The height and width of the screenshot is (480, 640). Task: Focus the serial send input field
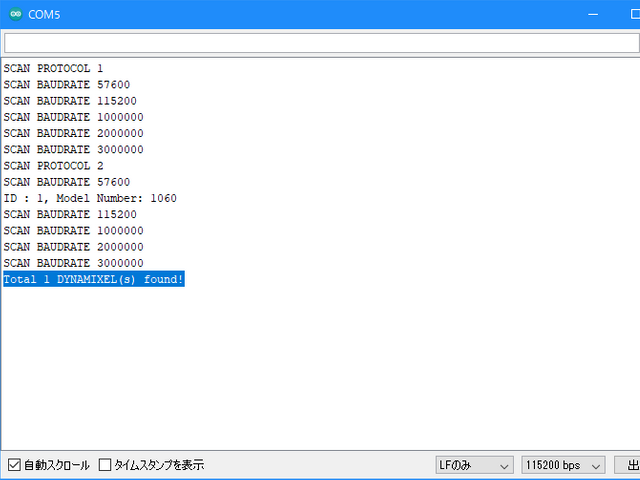click(x=320, y=43)
